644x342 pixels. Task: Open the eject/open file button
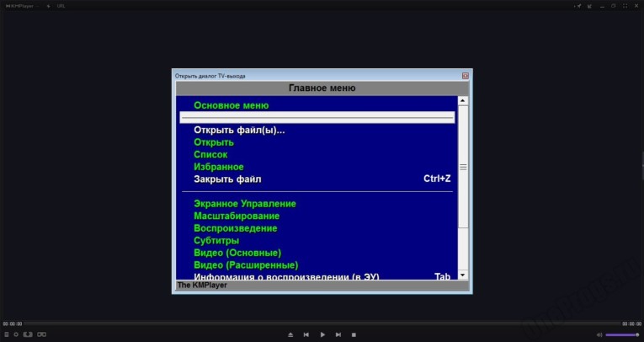[290, 335]
